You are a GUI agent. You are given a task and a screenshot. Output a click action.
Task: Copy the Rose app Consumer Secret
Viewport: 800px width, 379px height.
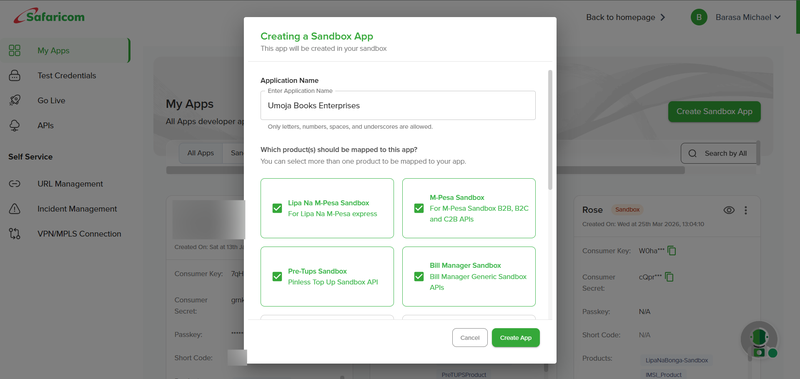pyautogui.click(x=669, y=276)
